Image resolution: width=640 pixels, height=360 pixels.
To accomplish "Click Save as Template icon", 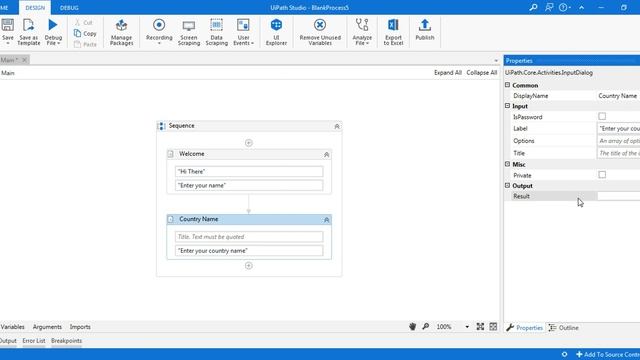I will 29,25.
